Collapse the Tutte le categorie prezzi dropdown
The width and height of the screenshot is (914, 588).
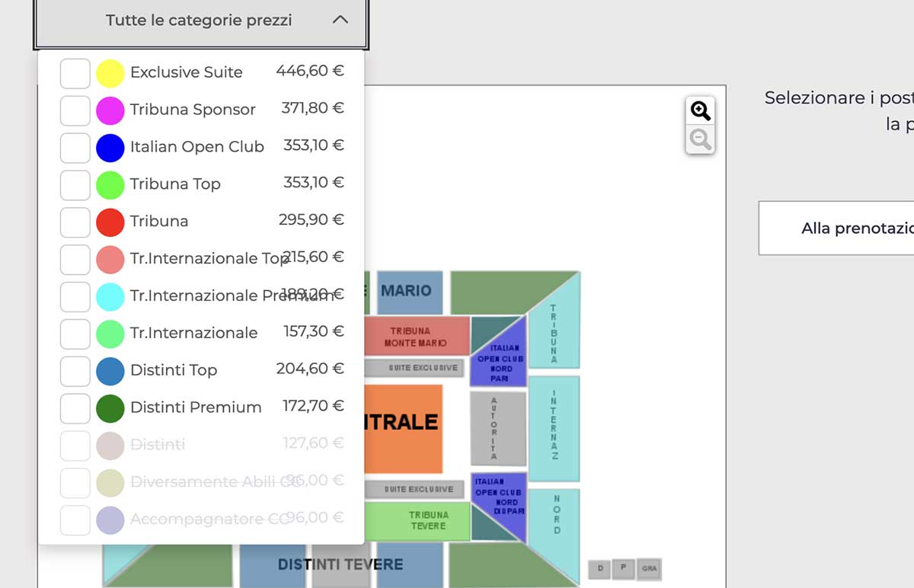201,21
